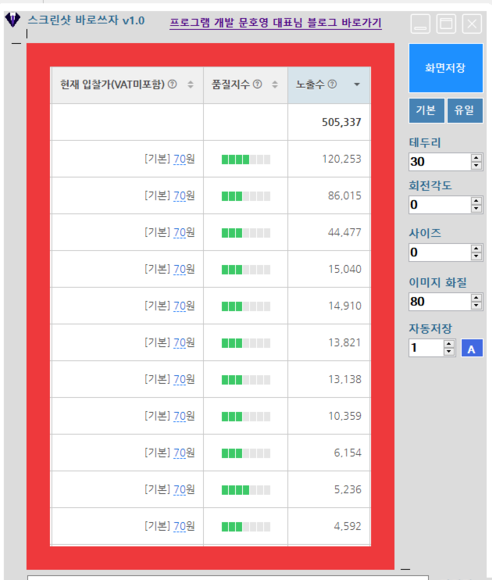The height and width of the screenshot is (580, 492).
Task: Increase the 자동저장 auto-save count
Action: click(449, 344)
